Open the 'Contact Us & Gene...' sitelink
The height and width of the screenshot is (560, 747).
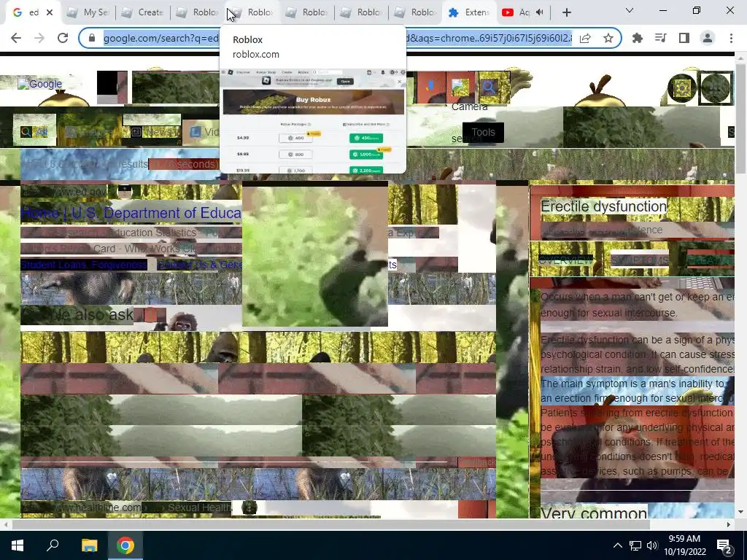coord(199,264)
